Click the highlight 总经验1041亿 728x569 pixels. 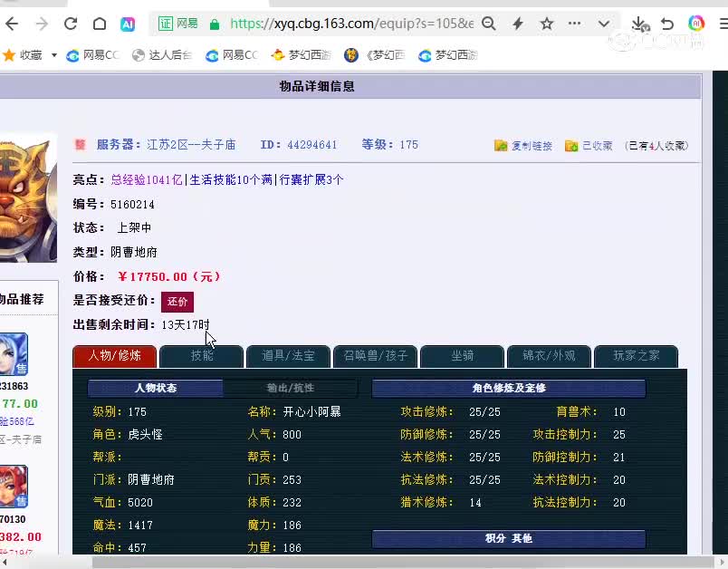(x=147, y=180)
